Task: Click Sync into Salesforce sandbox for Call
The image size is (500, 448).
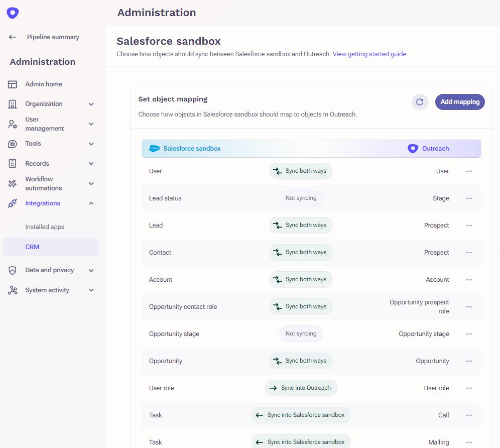Action: point(301,415)
